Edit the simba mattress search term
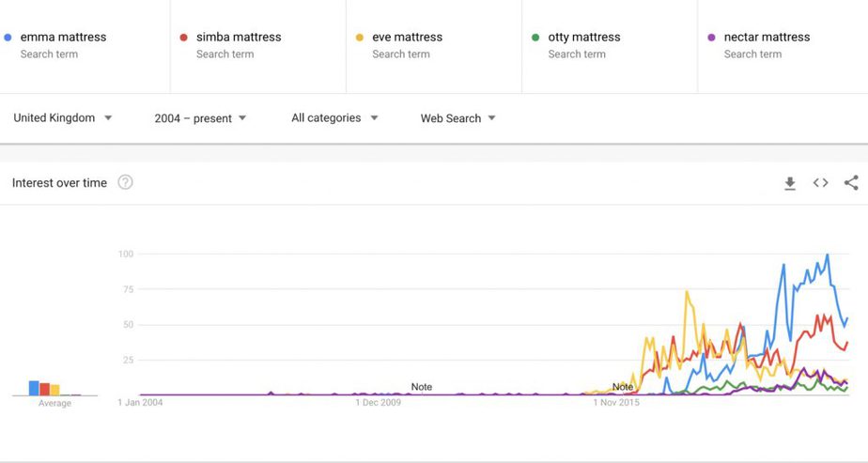This screenshot has width=868, height=463. (239, 37)
